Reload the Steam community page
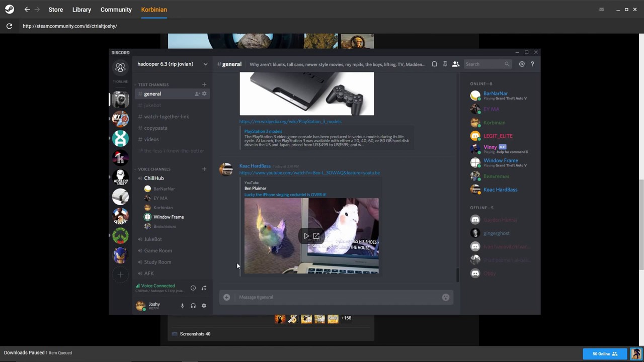 pos(9,26)
